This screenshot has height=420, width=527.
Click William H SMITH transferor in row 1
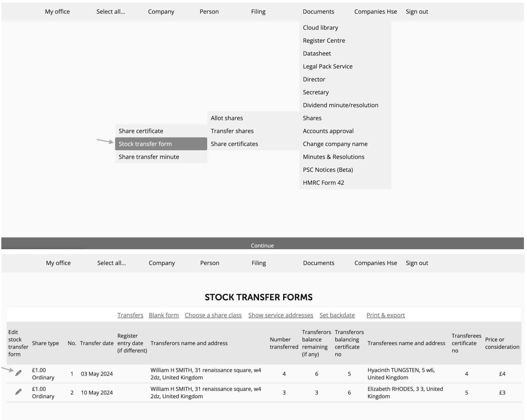point(206,373)
